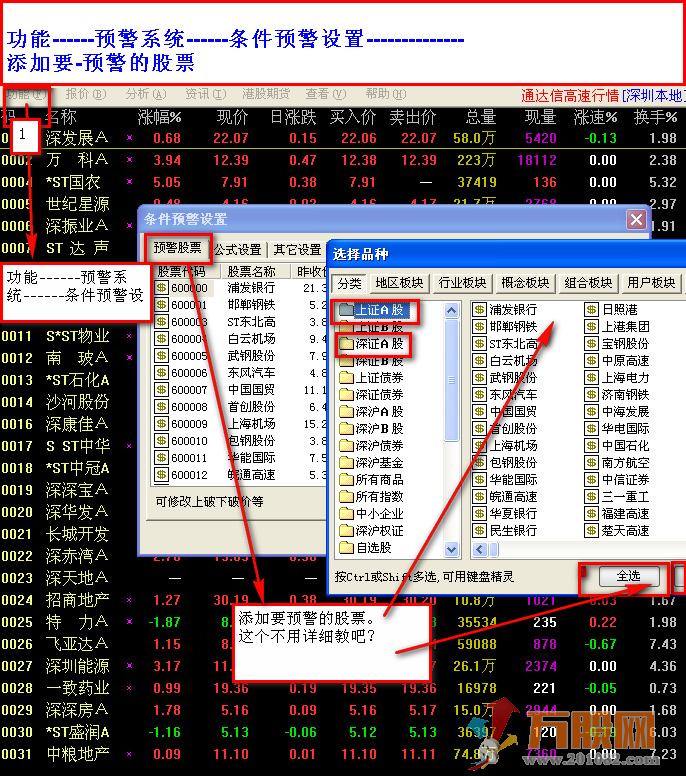Click the 600000 row icon in 预警股票 list
The height and width of the screenshot is (776, 686).
point(161,288)
